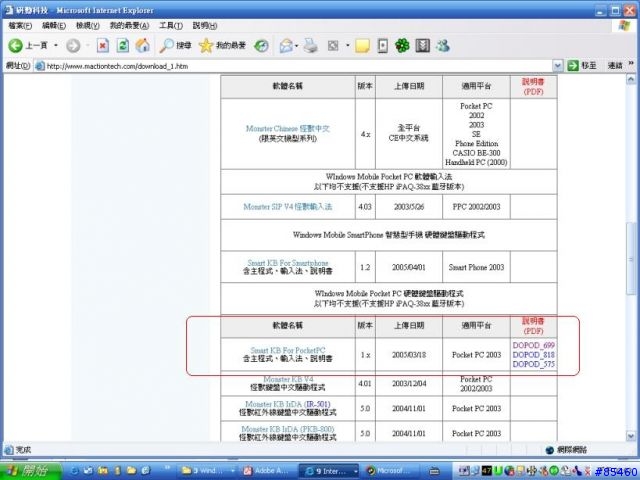Click the keyboard icon on the taskbar
Viewport: 640px width, 480px height.
click(434, 471)
